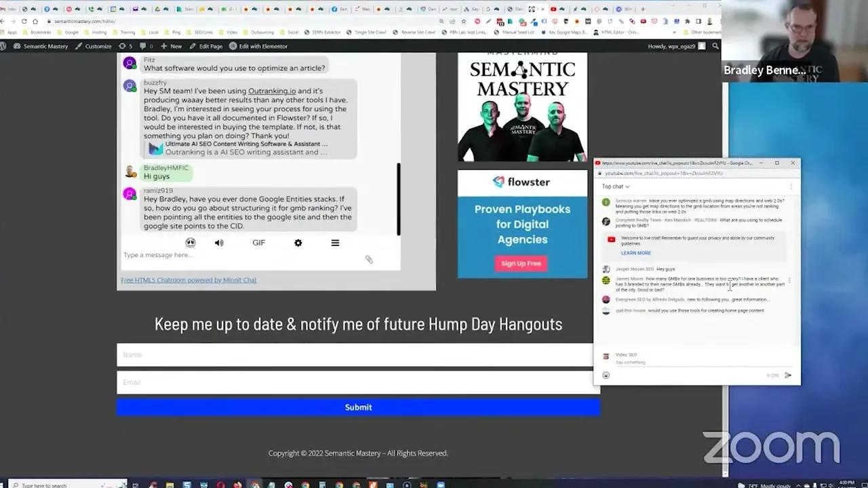The image size is (868, 488).
Task: Click Edit with Elementor in admin bar
Action: tap(258, 46)
